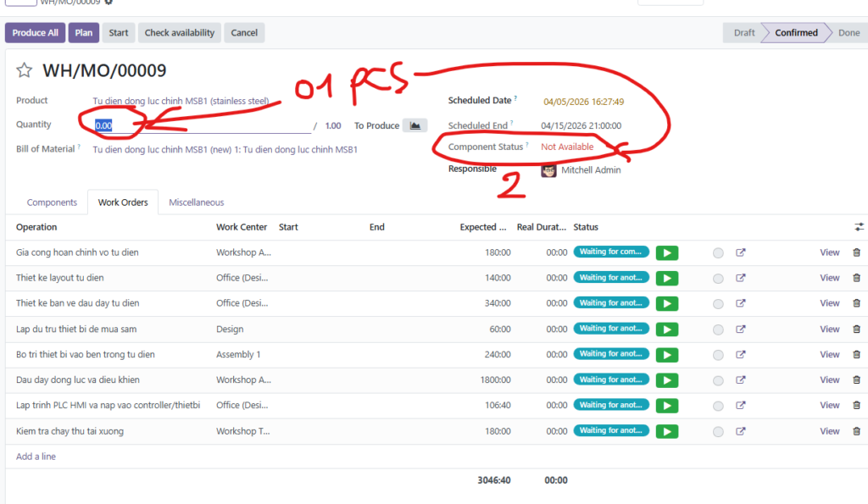
Task: Open the external link icon for 'Bo tri thiet bi' row
Action: click(741, 354)
